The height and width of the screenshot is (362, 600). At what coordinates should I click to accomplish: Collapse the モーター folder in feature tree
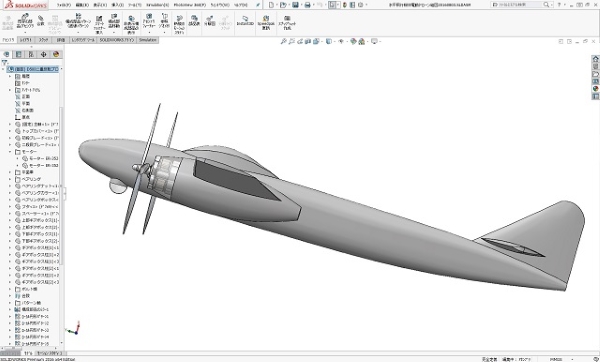click(x=10, y=152)
